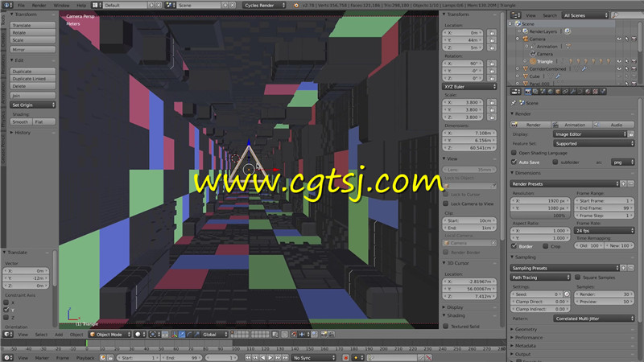The height and width of the screenshot is (362, 644).
Task: Open the Render properties tab icon
Action: tap(528, 92)
